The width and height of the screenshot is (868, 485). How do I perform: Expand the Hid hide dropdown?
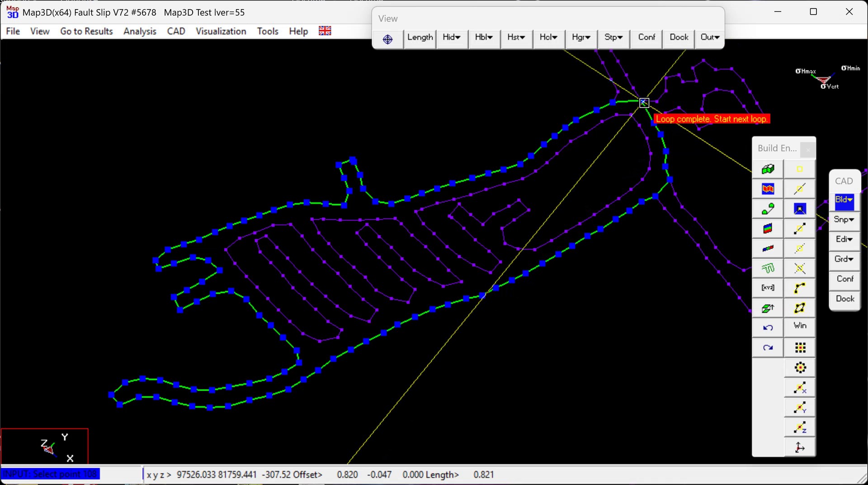point(451,38)
